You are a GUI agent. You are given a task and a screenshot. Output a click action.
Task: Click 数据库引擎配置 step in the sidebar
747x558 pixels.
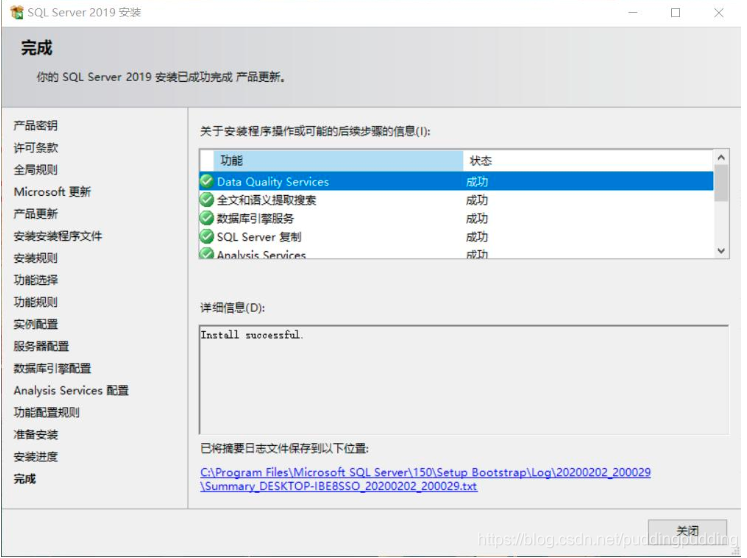[x=52, y=368]
